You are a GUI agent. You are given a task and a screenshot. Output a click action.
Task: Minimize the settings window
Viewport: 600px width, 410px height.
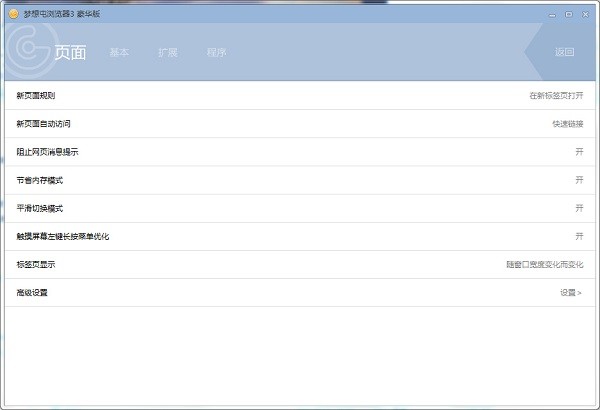[554, 14]
